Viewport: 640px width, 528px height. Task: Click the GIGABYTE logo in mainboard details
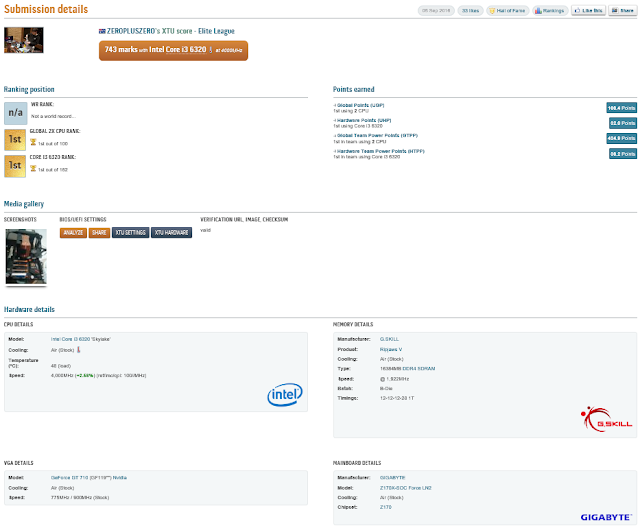604,517
